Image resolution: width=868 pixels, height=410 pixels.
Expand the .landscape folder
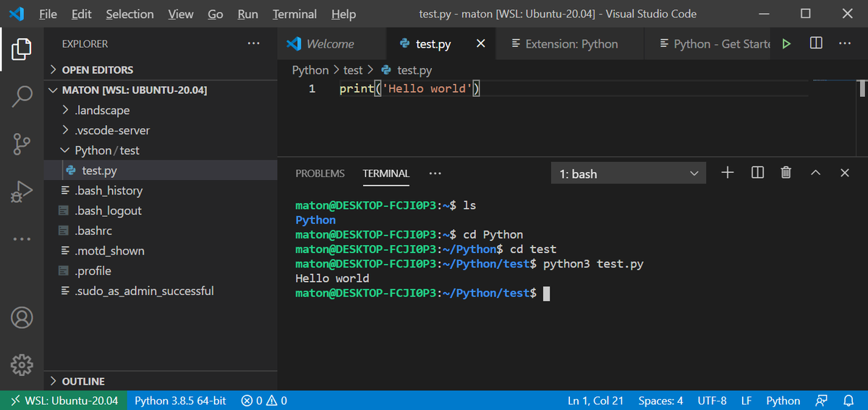click(161, 111)
